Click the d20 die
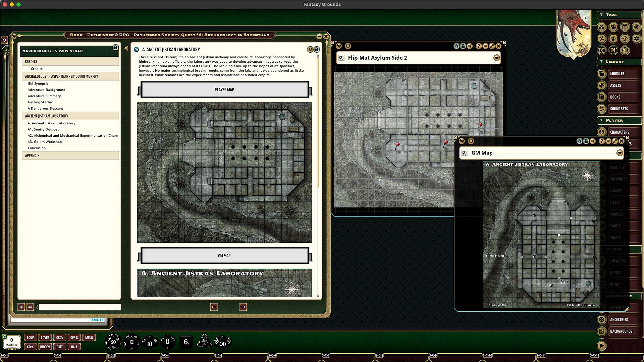This screenshot has width=644, height=362. coord(113,342)
